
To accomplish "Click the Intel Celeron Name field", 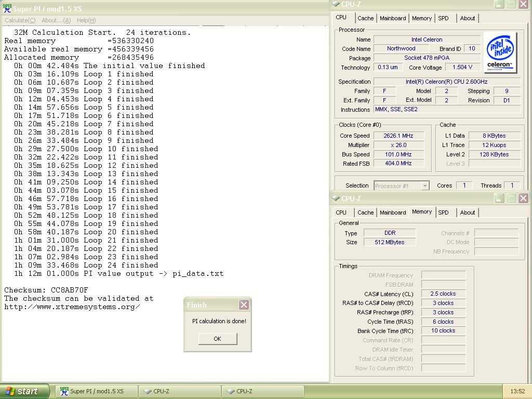I will click(x=427, y=39).
